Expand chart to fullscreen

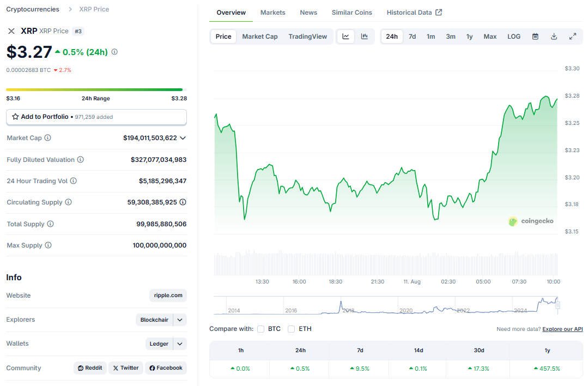[573, 37]
